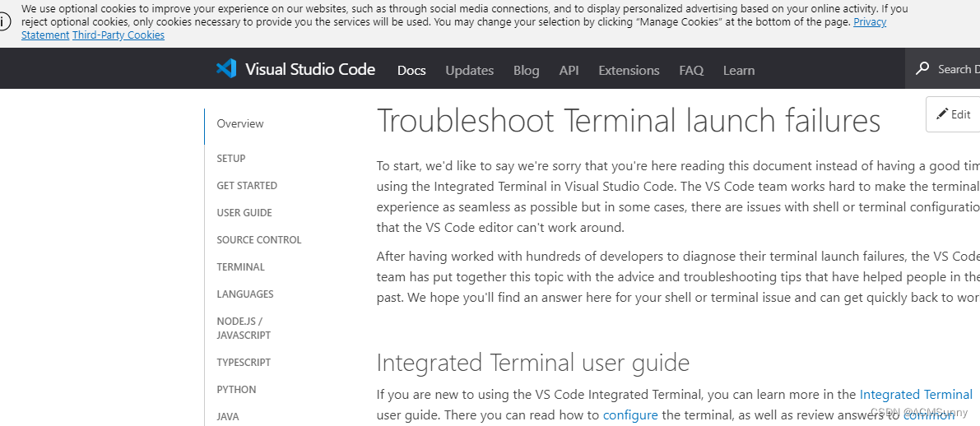Click the Edit button
The height and width of the screenshot is (426, 980).
(x=953, y=114)
